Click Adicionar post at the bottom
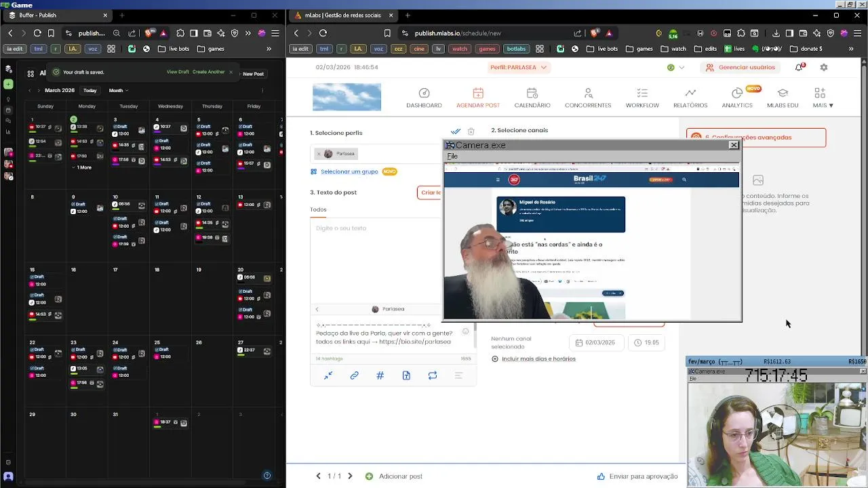The image size is (868, 488). [x=394, y=476]
